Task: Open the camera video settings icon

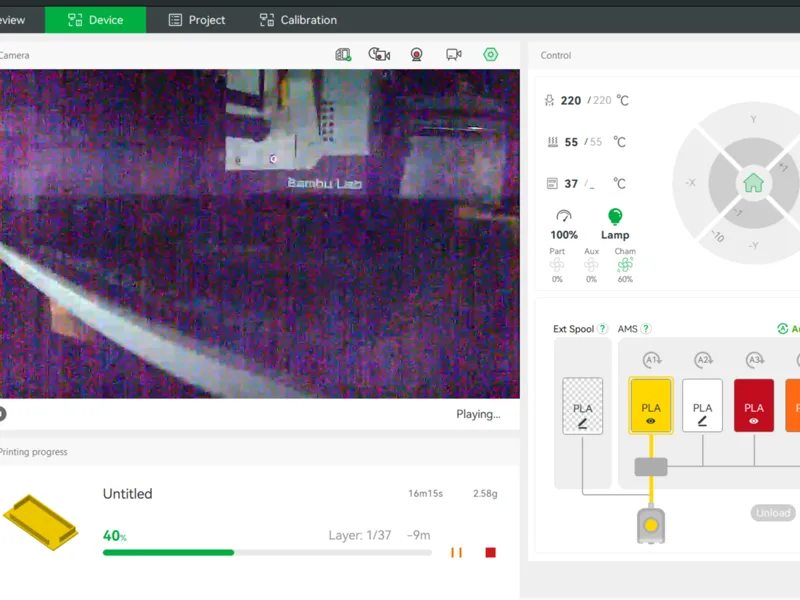Action: click(454, 55)
